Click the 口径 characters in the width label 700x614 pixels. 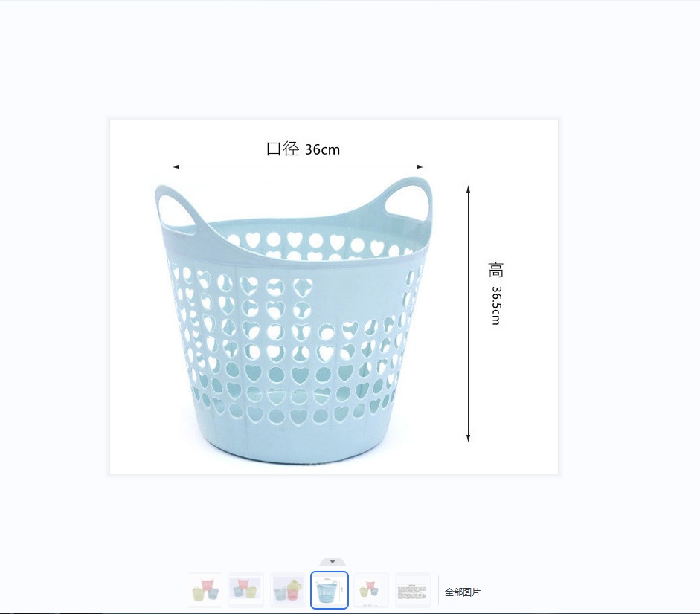point(283,149)
